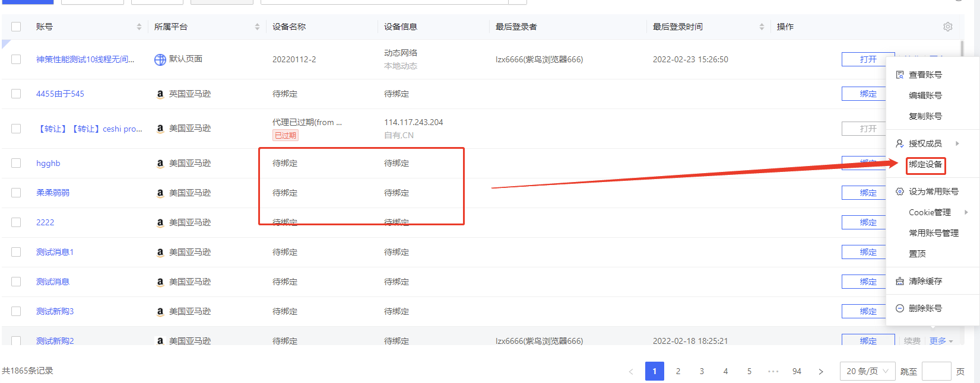980x383 pixels.
Task: Click default page globe icon in first row
Action: click(x=160, y=59)
